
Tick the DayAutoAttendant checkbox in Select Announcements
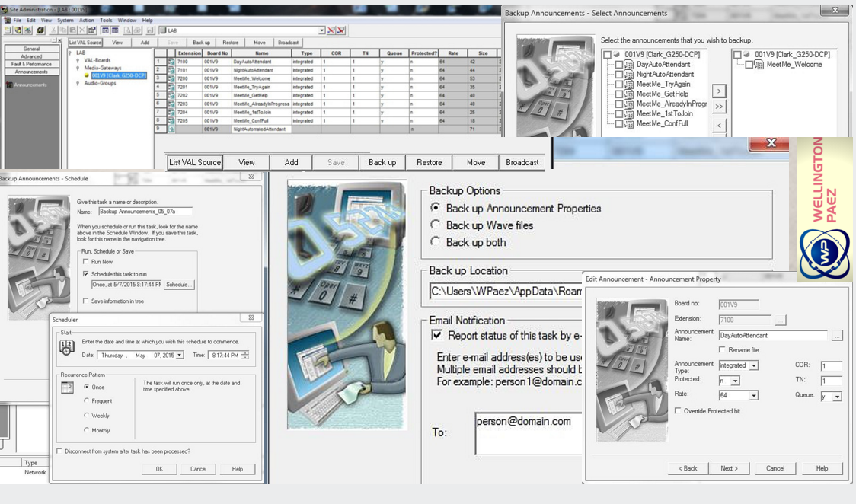coord(618,65)
